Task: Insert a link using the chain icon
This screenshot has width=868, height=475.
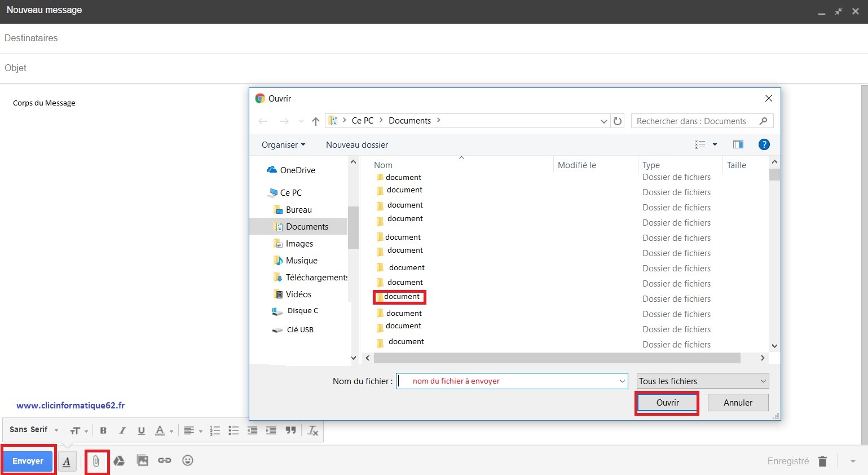Action: tap(165, 461)
